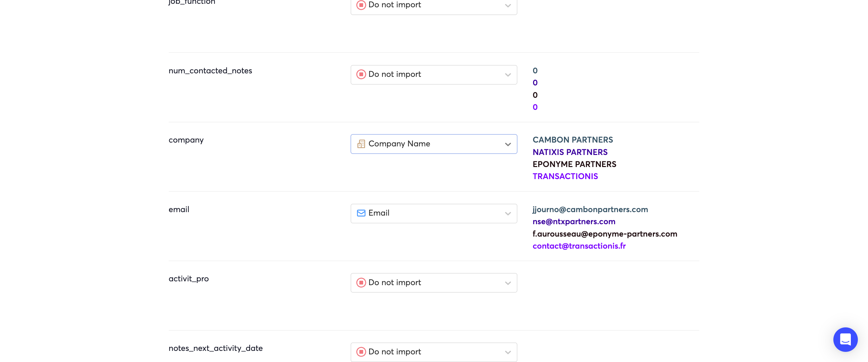Viewport: 868px width, 362px height.
Task: Click the activit_pro column label
Action: tap(189, 279)
